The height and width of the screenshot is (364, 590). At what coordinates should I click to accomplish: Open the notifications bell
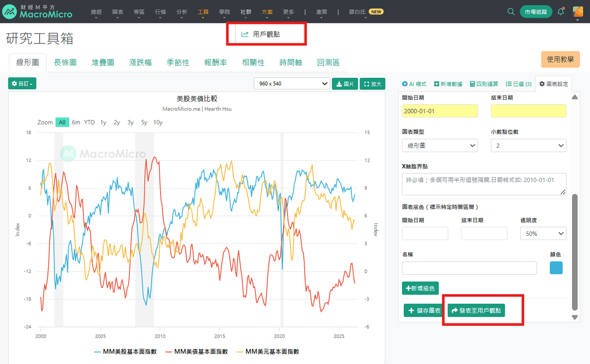point(560,12)
